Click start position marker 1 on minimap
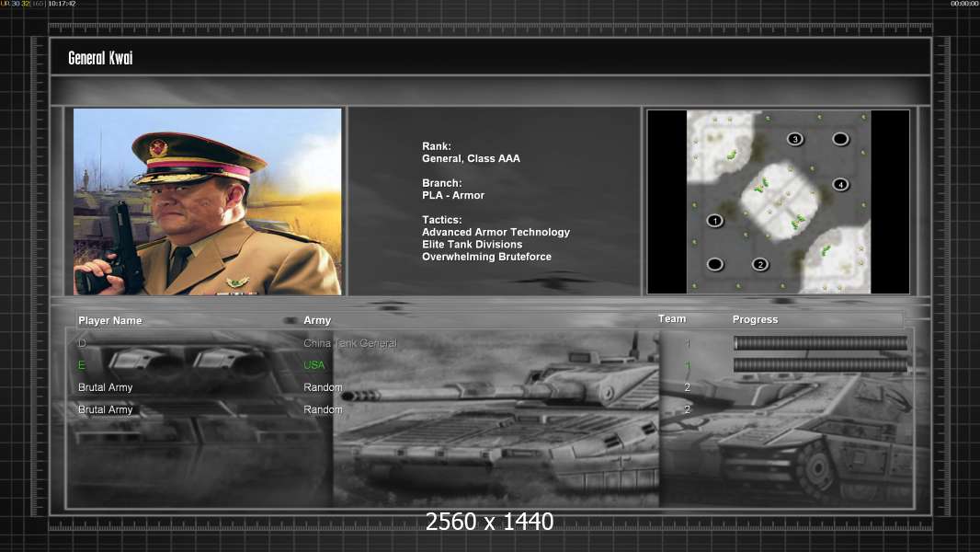Screen dimensions: 980x552 (x=715, y=221)
